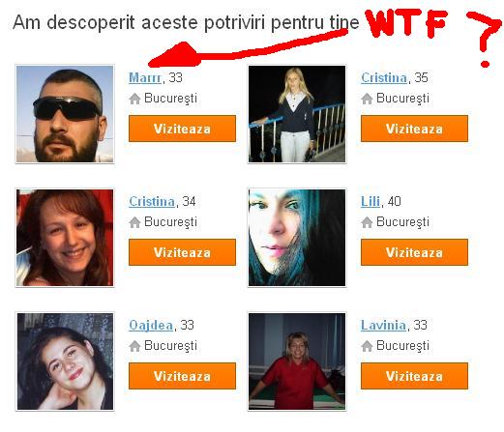The height and width of the screenshot is (432, 504).
Task: Open the Marrr profile name link
Action: (x=145, y=78)
